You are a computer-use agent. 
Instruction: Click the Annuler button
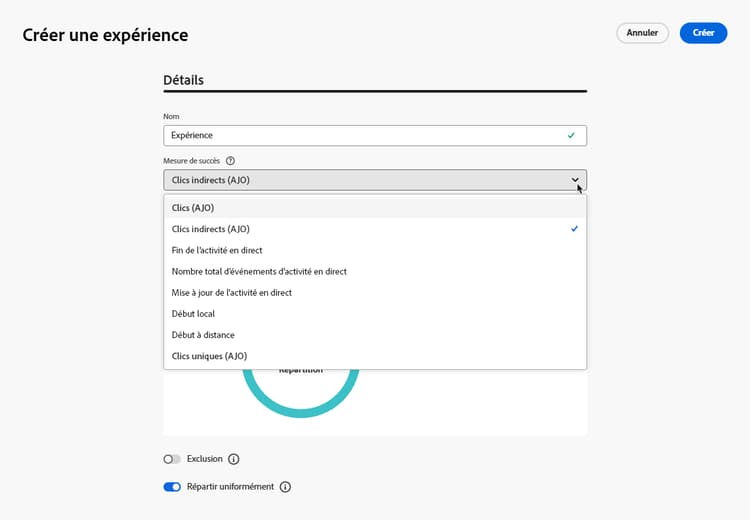[642, 33]
